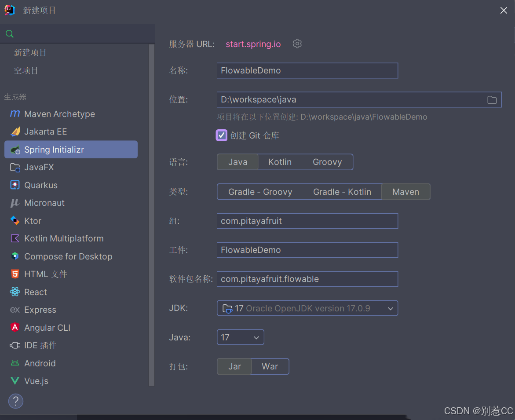Click the React atom icon
This screenshot has height=420, width=515.
[15, 292]
